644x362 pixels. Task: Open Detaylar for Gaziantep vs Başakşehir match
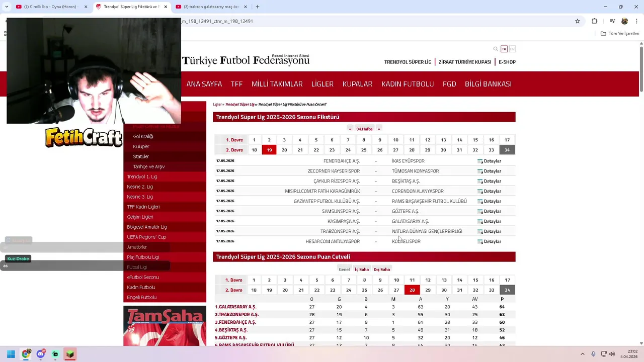[489, 201]
